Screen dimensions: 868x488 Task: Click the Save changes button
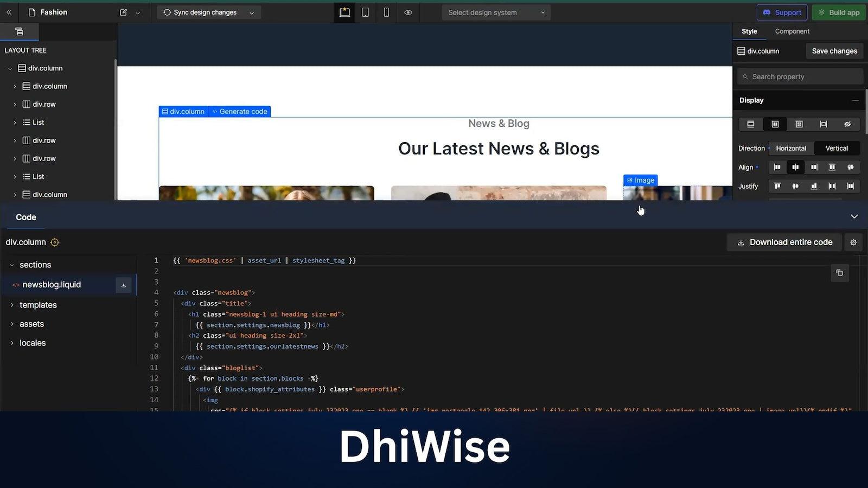(834, 50)
